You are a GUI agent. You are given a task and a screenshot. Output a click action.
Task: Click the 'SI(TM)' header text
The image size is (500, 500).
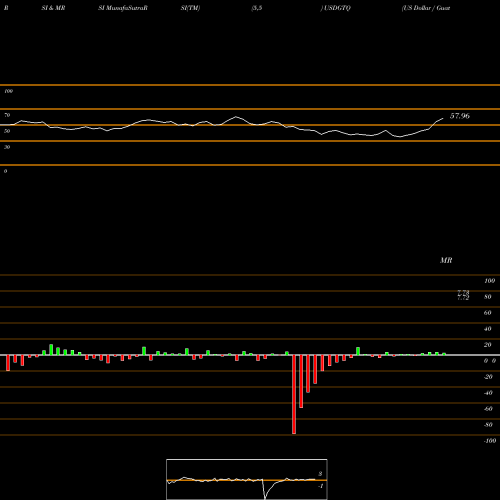(190, 8)
